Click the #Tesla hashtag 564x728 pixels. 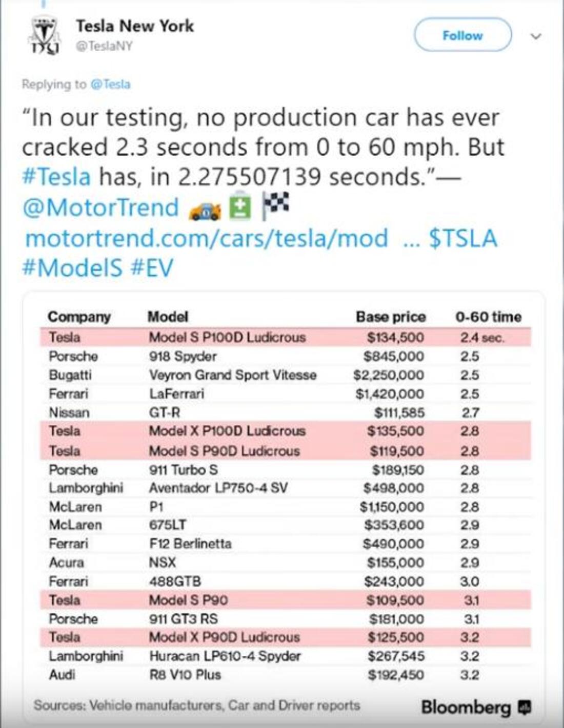pyautogui.click(x=56, y=177)
